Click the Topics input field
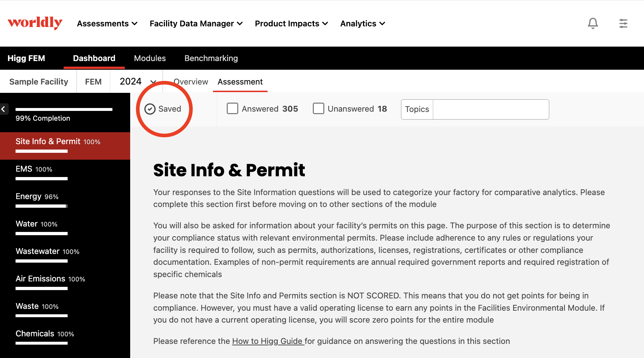 pos(490,109)
